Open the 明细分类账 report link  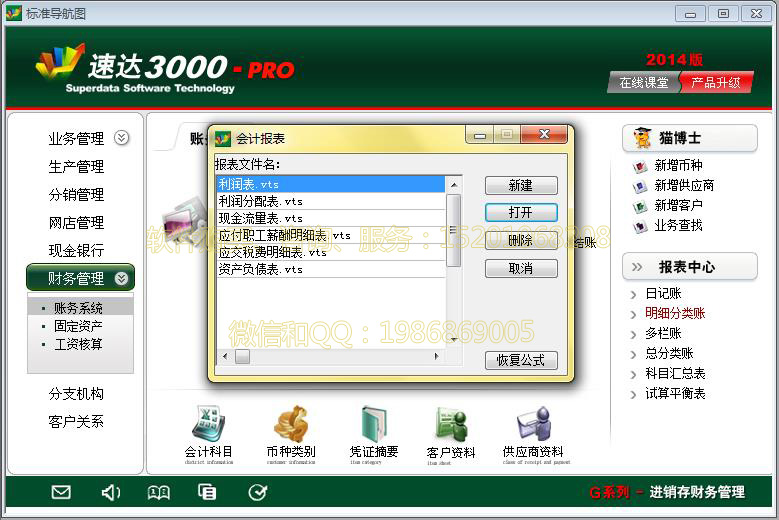[674, 313]
